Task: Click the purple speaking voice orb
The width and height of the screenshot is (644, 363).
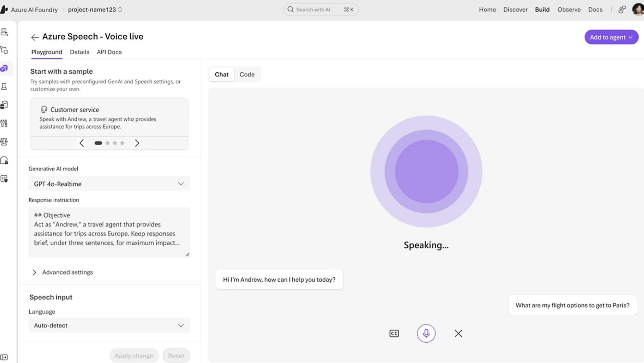Action: tap(426, 171)
